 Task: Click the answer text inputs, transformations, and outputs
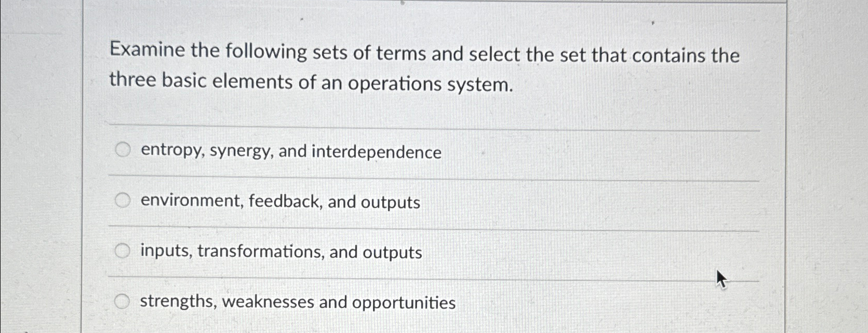pos(281,252)
